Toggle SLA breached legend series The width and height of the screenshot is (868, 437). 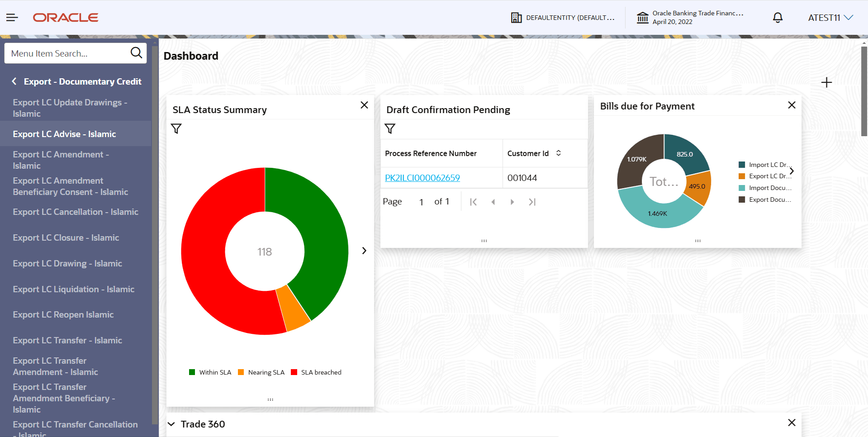tap(316, 372)
